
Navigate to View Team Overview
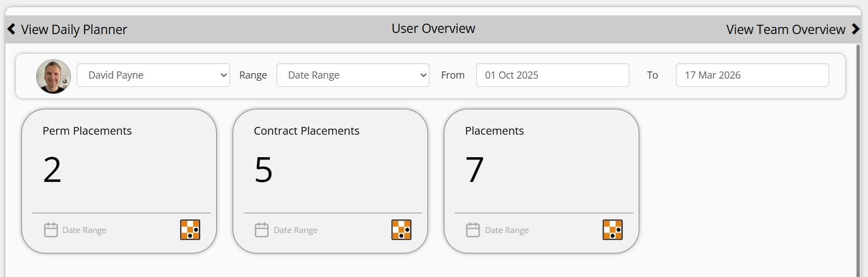tap(785, 30)
